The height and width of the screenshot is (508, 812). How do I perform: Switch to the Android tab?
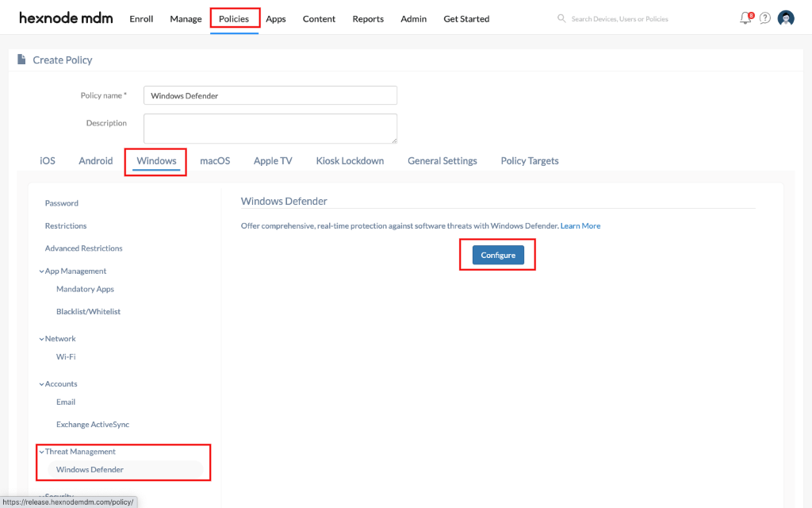coord(96,160)
